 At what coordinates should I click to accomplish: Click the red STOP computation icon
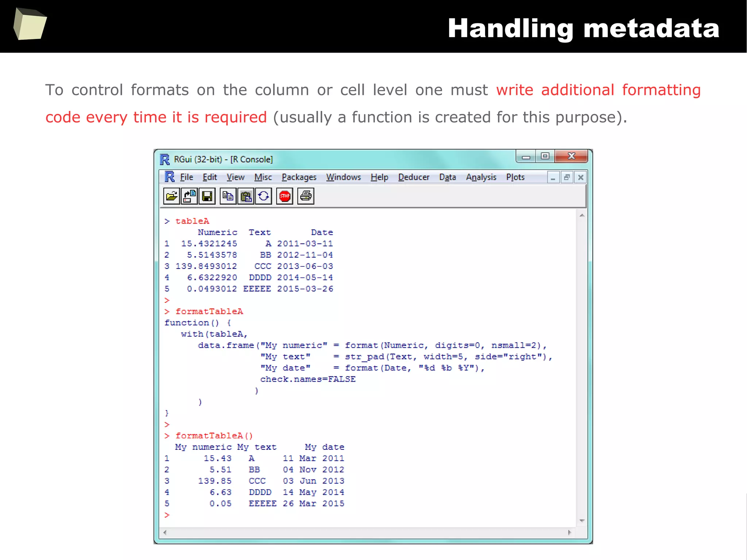(285, 196)
